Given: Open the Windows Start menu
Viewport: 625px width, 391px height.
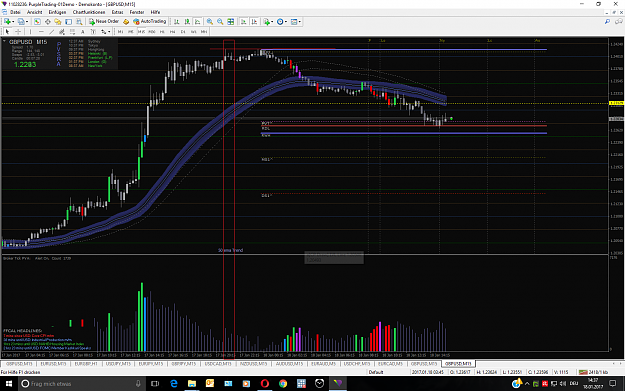Looking at the screenshot, I should pos(8,383).
